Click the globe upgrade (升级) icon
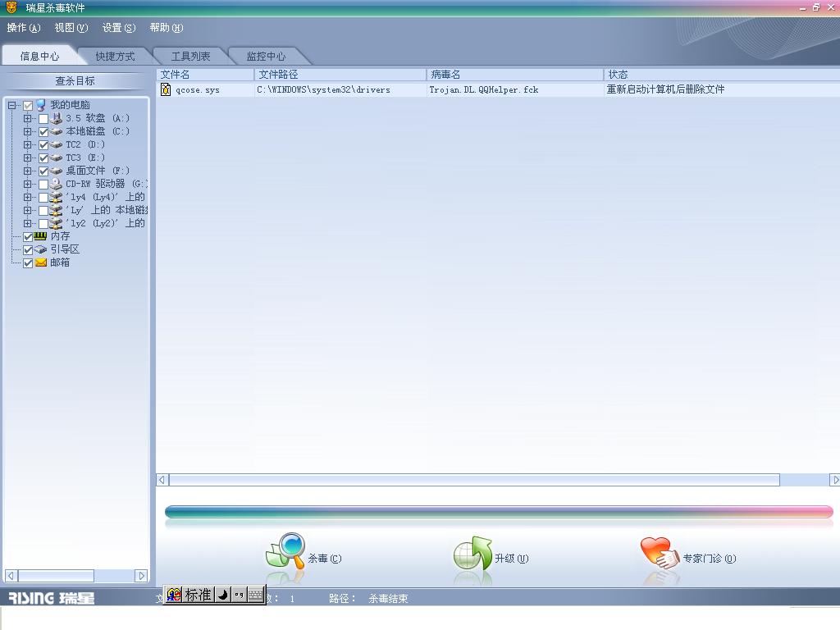This screenshot has height=630, width=840. point(472,554)
